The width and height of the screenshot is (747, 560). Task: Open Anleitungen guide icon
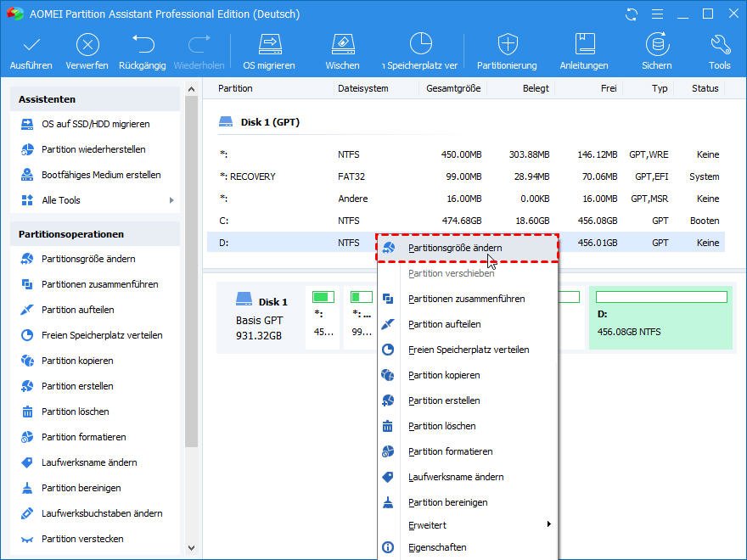(x=585, y=44)
